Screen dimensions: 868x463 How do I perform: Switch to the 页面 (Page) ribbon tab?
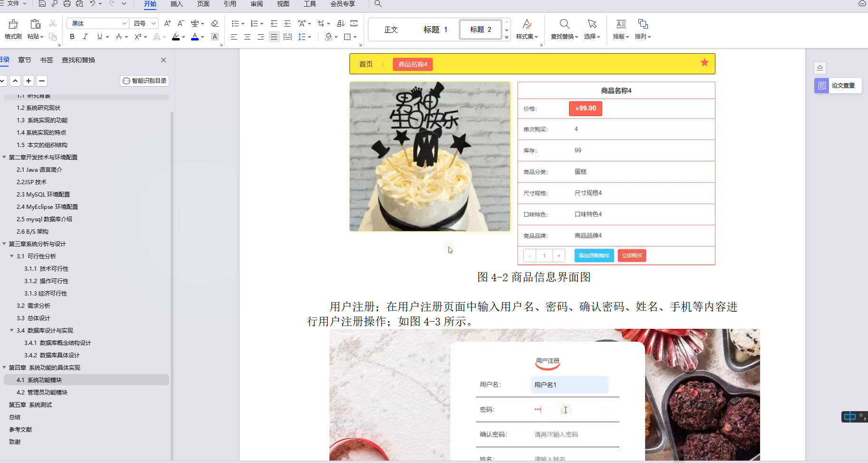coord(203,4)
